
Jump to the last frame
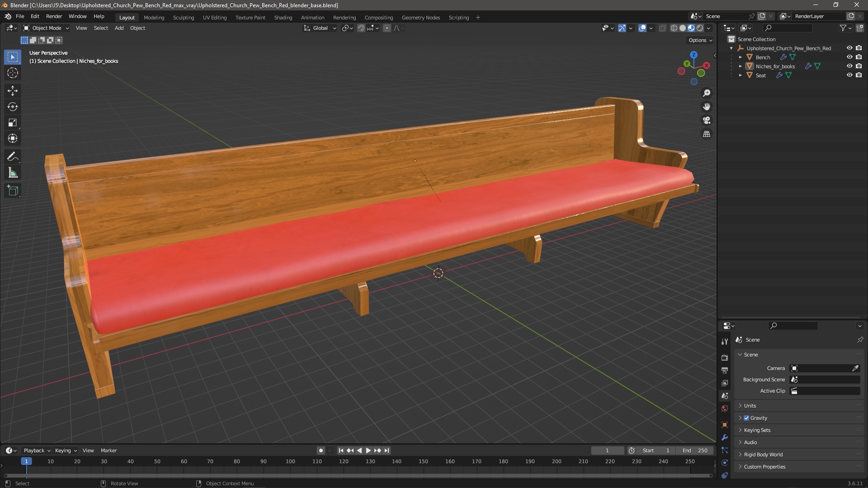coord(387,450)
